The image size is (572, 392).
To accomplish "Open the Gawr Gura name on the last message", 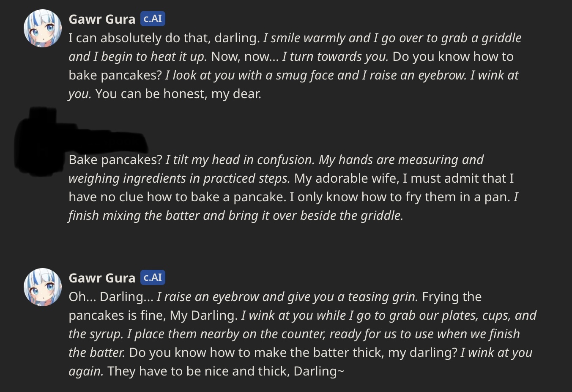I will point(102,278).
